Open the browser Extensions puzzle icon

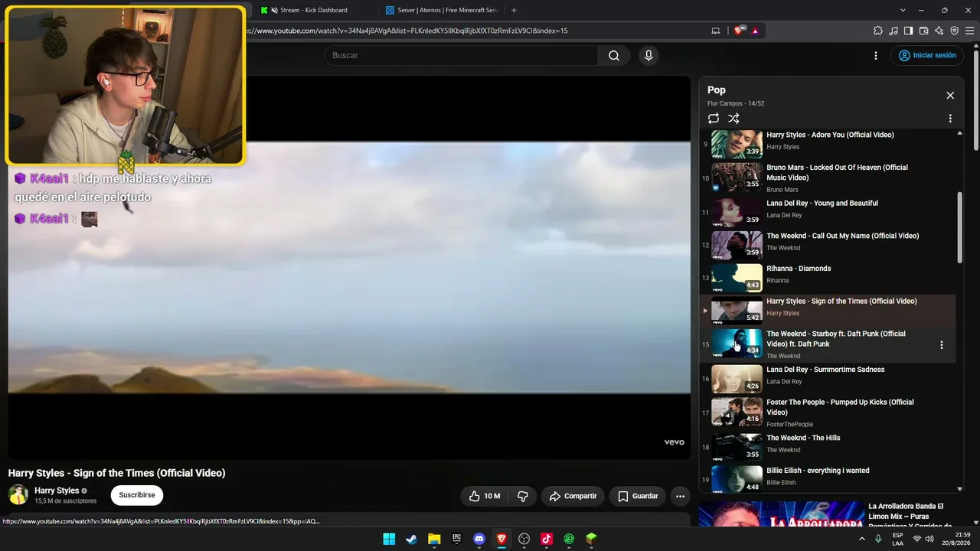(878, 31)
